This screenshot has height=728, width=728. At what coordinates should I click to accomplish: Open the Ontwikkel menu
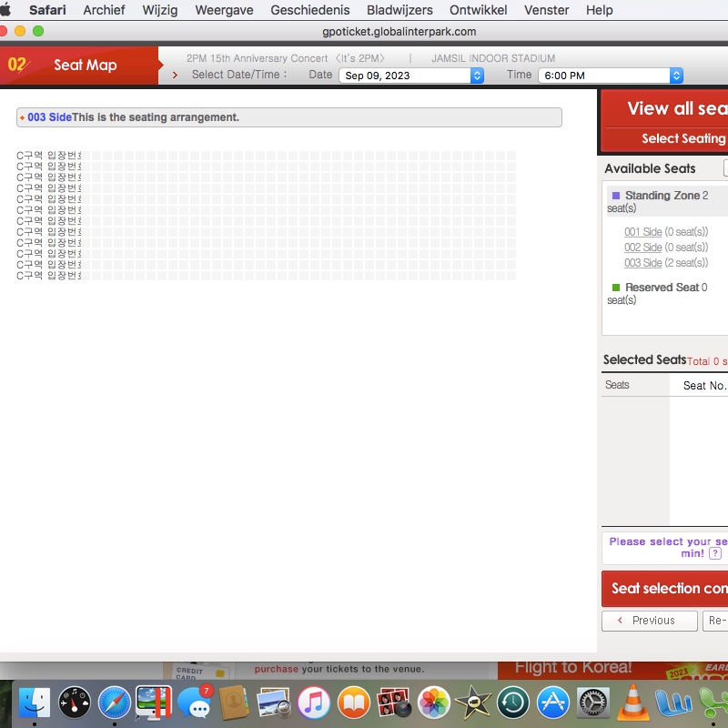(479, 10)
